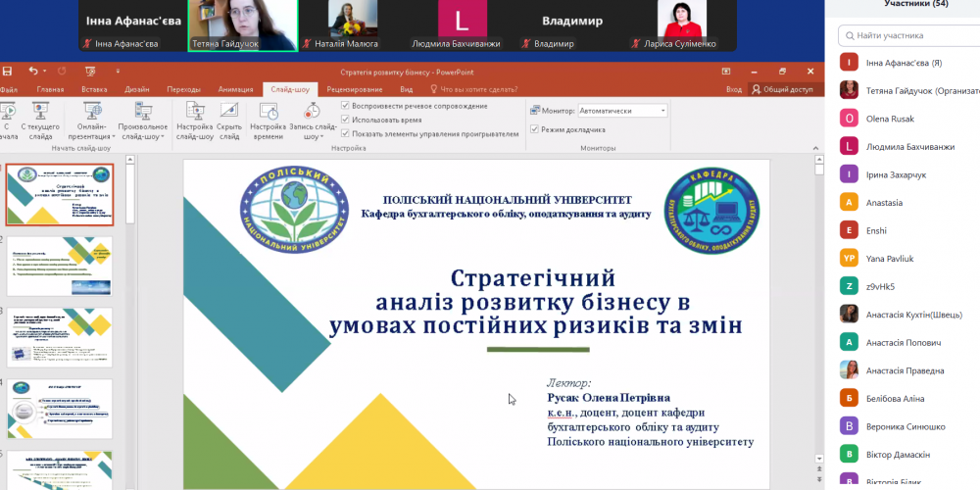Start slideshow from the current slide
The image size is (980, 490).
click(x=40, y=116)
